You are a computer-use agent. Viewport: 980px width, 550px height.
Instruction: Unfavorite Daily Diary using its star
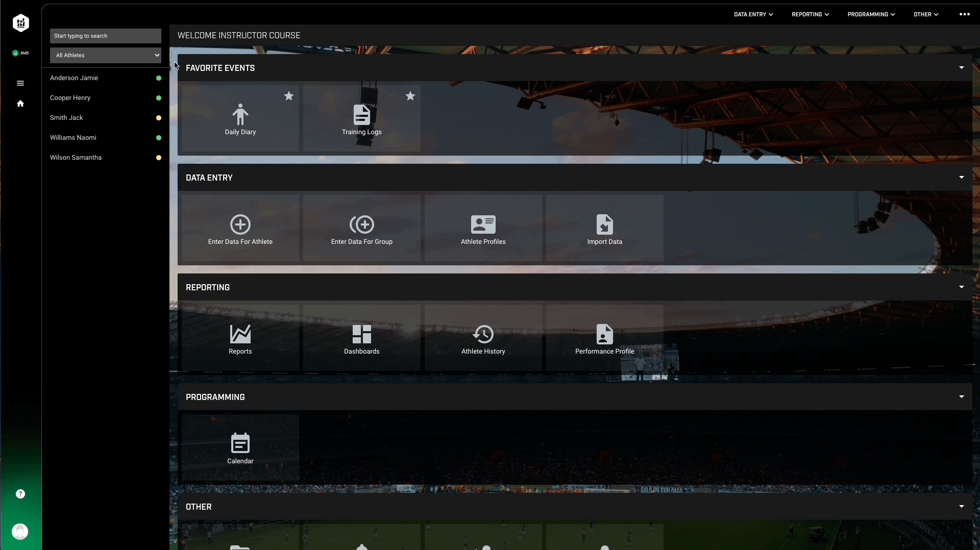tap(289, 96)
